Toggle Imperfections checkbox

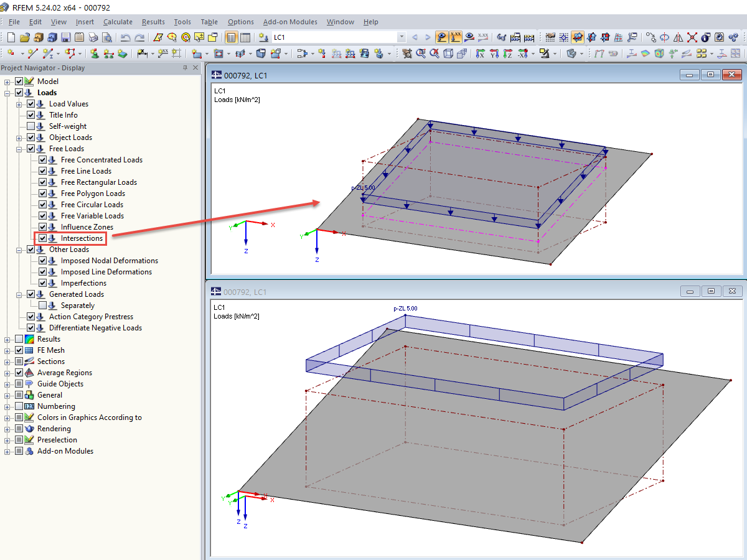pos(42,283)
